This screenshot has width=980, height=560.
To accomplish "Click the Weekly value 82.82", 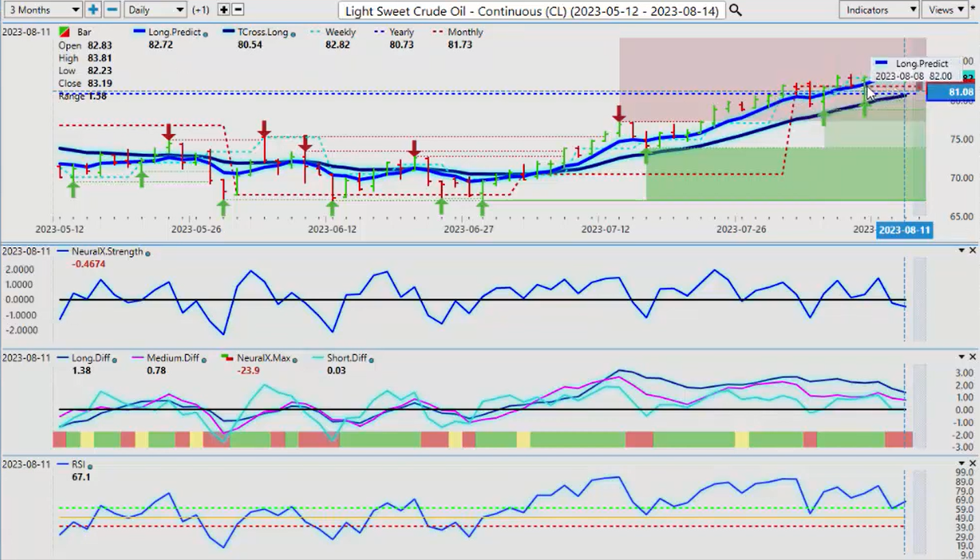I will tap(338, 44).
